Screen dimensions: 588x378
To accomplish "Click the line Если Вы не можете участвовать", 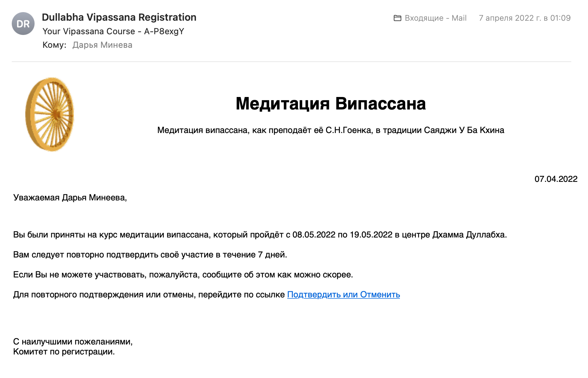I will click(x=183, y=275).
